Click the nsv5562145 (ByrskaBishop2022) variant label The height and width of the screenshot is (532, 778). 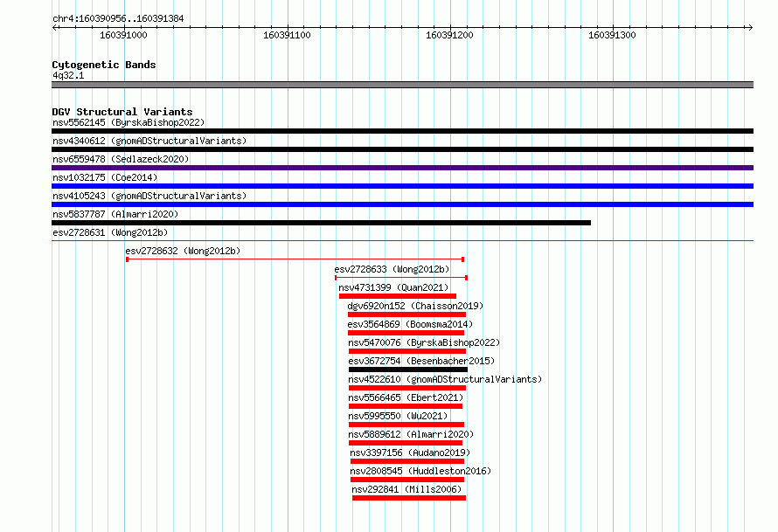pos(129,122)
